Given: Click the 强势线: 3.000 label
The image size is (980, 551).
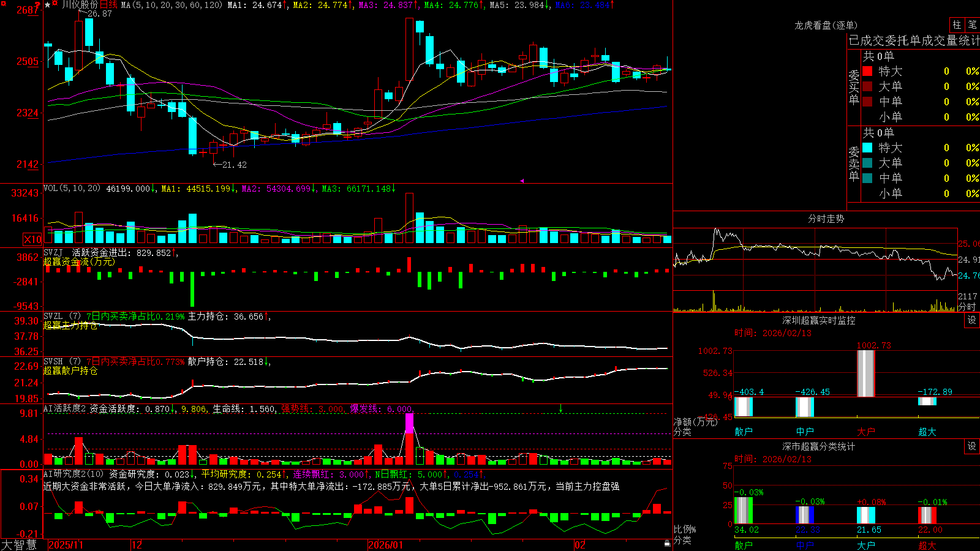Looking at the screenshot, I should 312,408.
